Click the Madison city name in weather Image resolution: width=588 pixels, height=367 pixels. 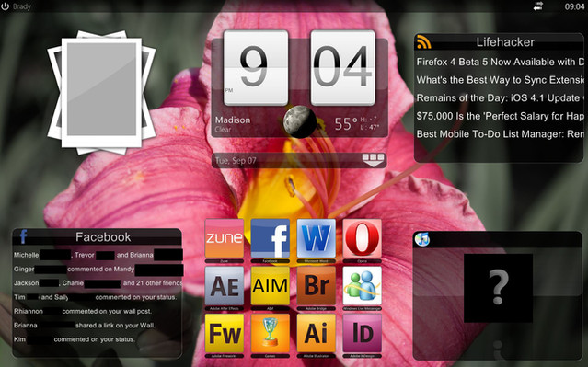233,120
